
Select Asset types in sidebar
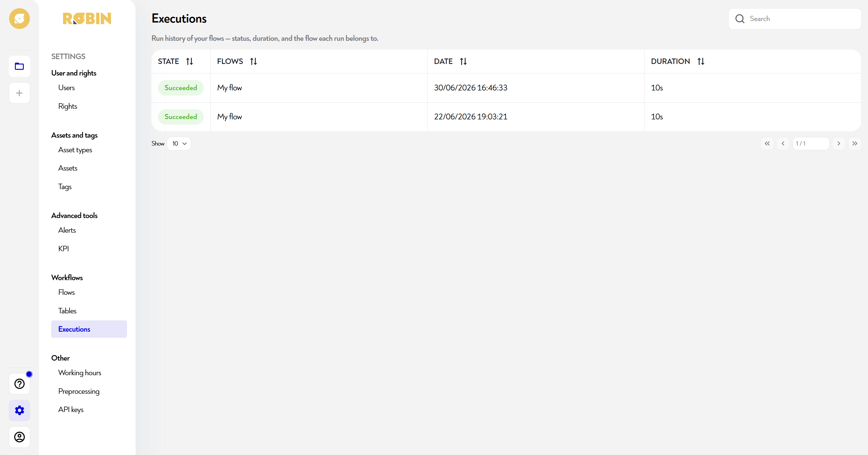pos(75,150)
